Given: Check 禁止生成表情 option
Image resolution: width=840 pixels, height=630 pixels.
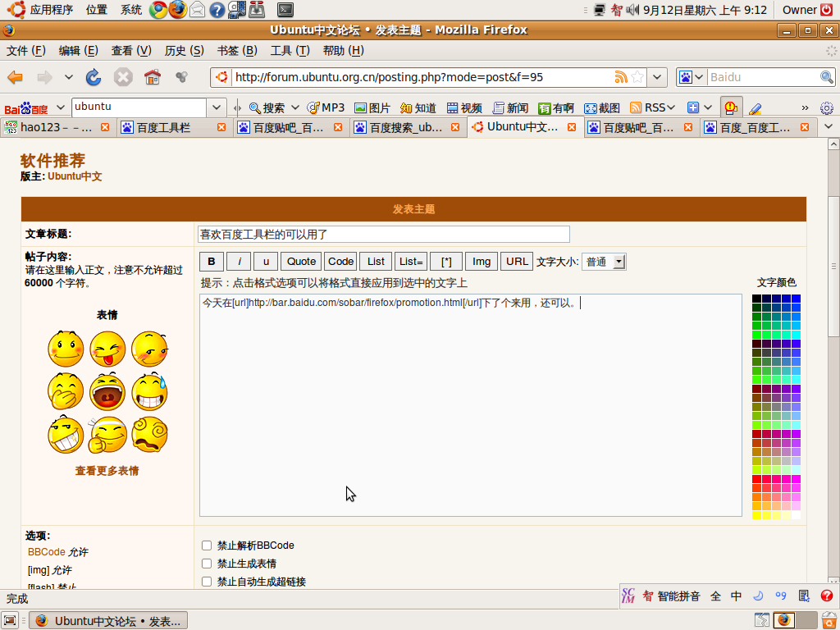Looking at the screenshot, I should click(207, 564).
